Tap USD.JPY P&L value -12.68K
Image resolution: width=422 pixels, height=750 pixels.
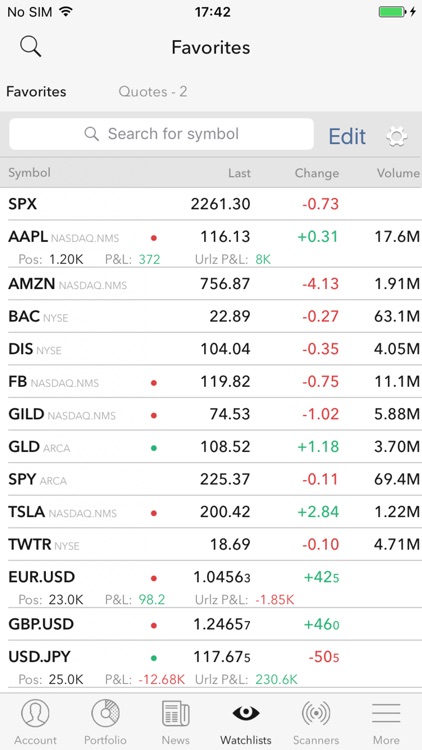(x=162, y=679)
